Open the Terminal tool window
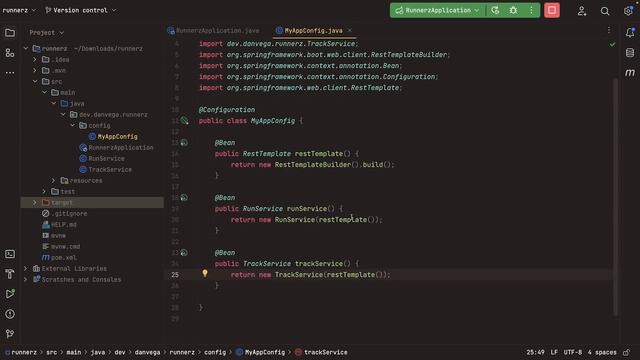 click(10, 254)
